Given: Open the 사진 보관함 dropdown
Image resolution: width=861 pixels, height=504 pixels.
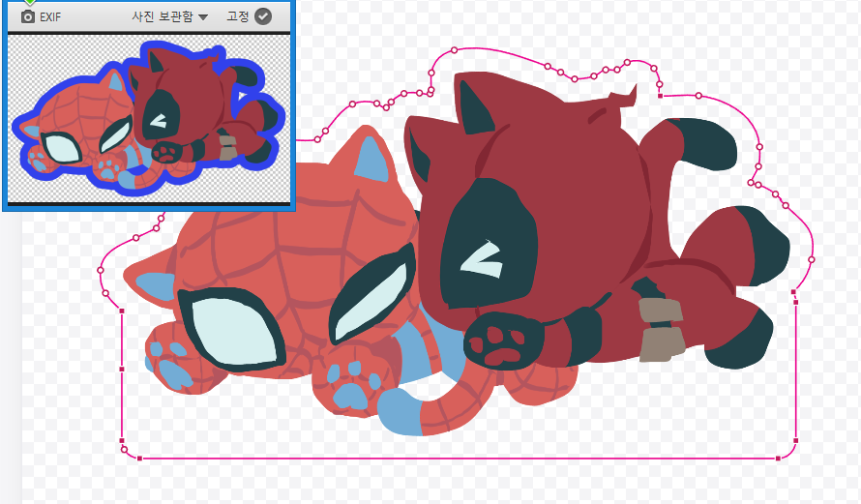Looking at the screenshot, I should (x=169, y=17).
